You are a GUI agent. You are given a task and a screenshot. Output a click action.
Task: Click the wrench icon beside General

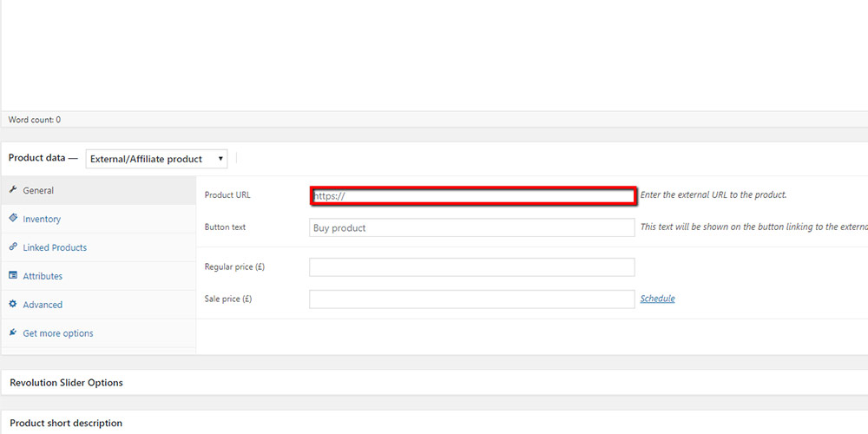13,190
